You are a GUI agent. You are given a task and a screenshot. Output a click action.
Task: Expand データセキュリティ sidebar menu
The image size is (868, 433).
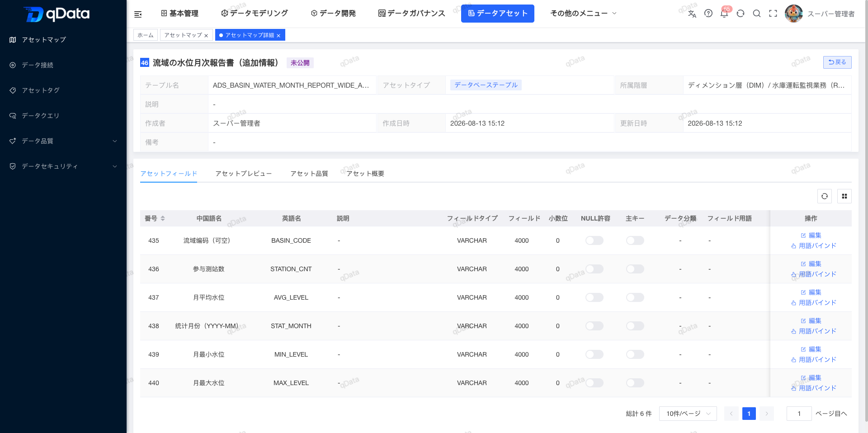click(x=63, y=166)
